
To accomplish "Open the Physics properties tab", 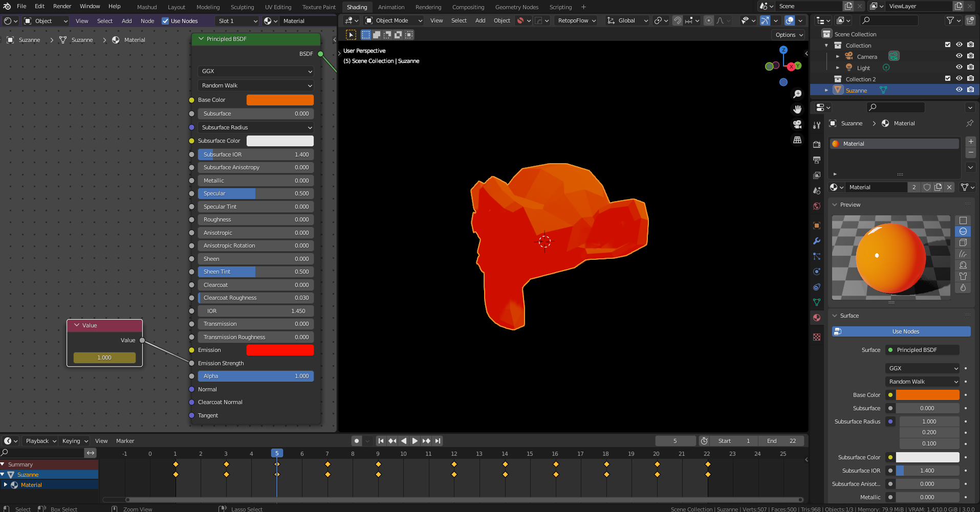I will coord(817,272).
